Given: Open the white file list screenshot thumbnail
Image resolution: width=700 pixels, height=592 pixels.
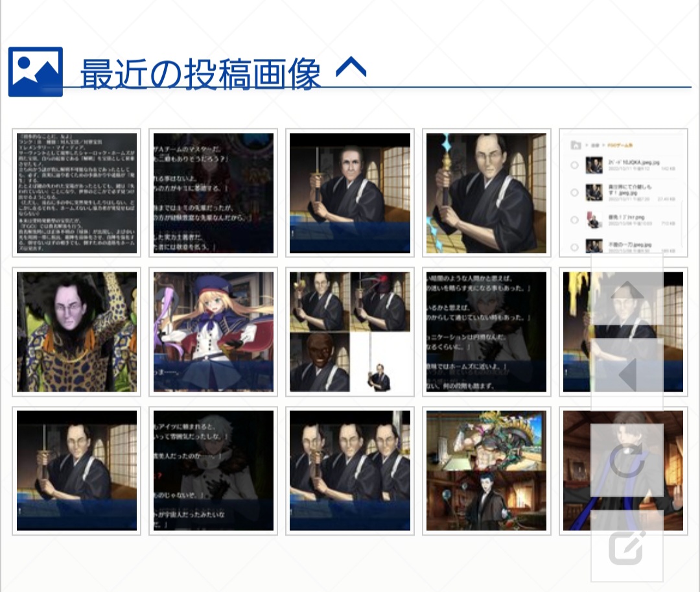Looking at the screenshot, I should (623, 193).
